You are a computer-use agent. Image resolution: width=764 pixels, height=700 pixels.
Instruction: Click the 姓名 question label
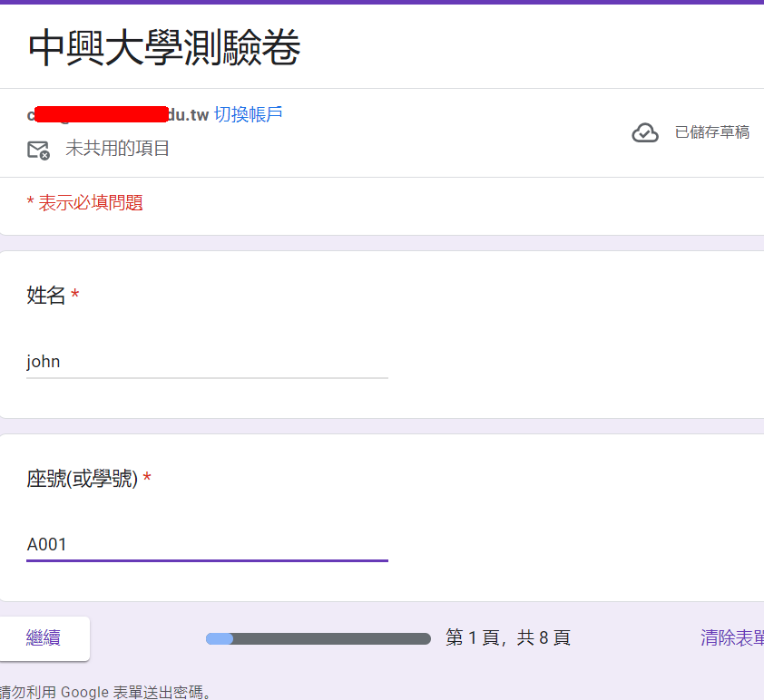pos(46,295)
